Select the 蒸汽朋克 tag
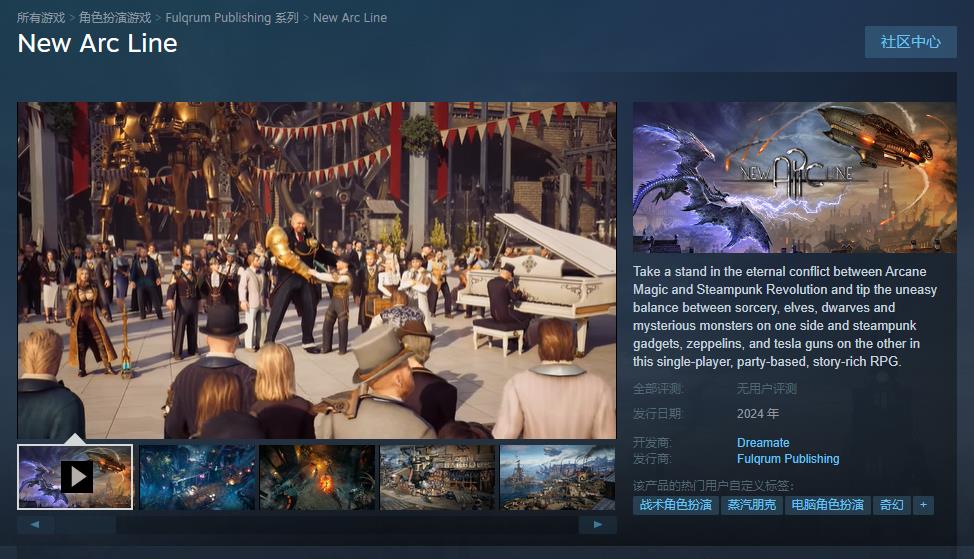The image size is (974, 559). [x=752, y=505]
